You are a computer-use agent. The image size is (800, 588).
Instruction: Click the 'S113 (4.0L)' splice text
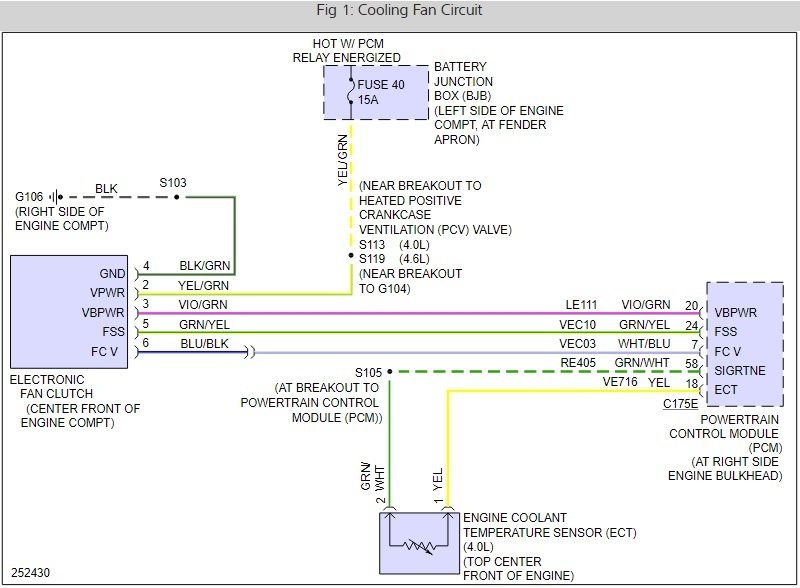(394, 244)
